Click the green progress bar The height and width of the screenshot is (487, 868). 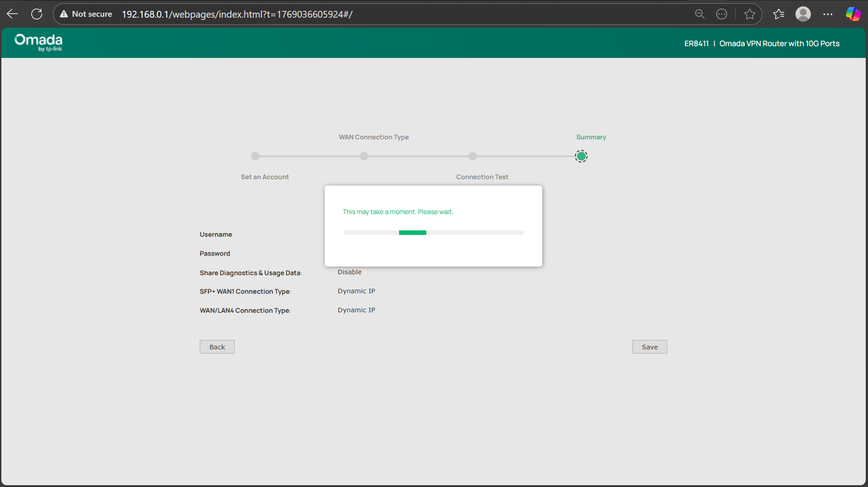click(413, 232)
